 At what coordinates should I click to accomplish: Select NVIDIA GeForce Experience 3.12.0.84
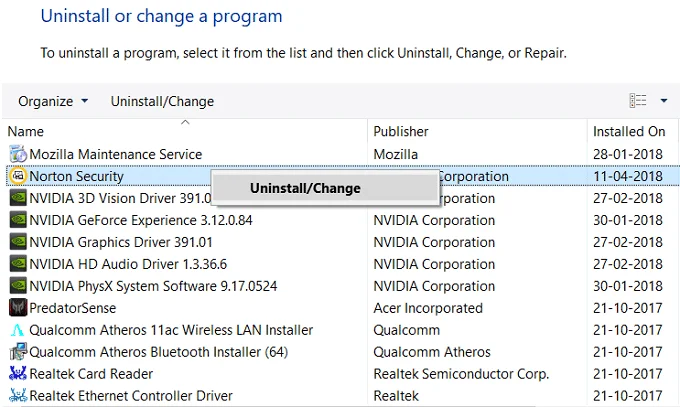pyautogui.click(x=141, y=220)
